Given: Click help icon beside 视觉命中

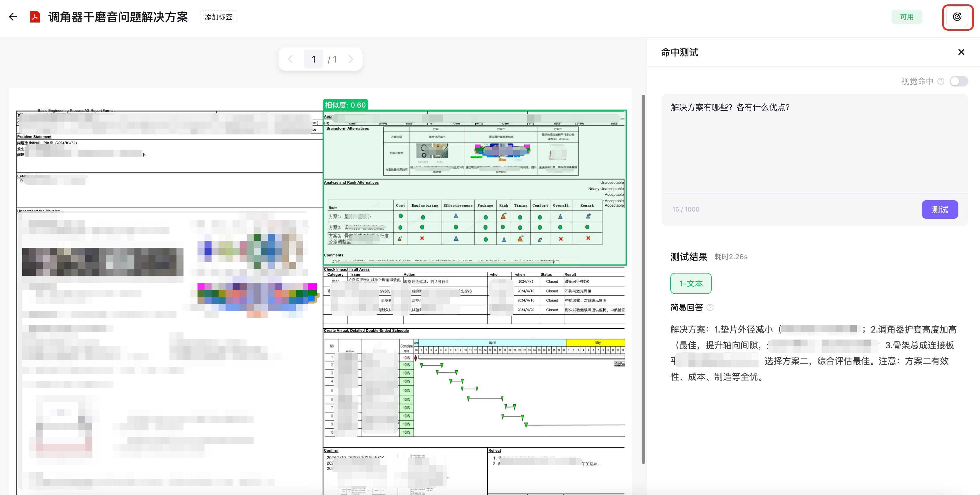Looking at the screenshot, I should click(x=941, y=81).
